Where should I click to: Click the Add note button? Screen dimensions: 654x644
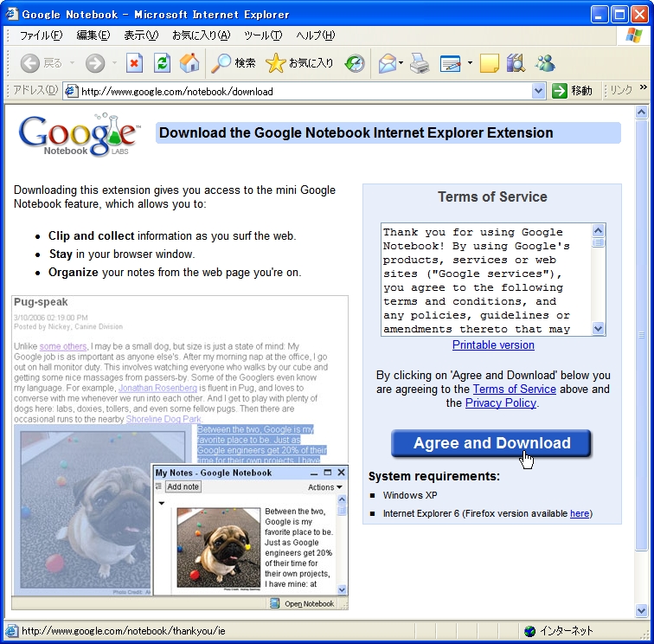pyautogui.click(x=183, y=486)
